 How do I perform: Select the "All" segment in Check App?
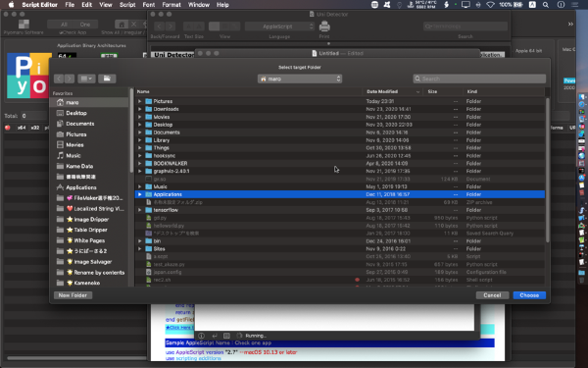click(x=64, y=25)
